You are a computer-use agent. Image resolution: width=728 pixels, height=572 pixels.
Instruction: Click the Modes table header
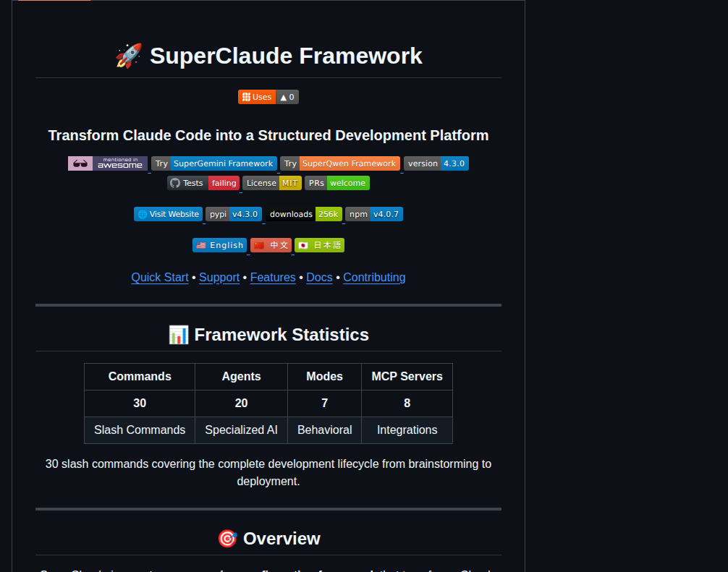(324, 376)
